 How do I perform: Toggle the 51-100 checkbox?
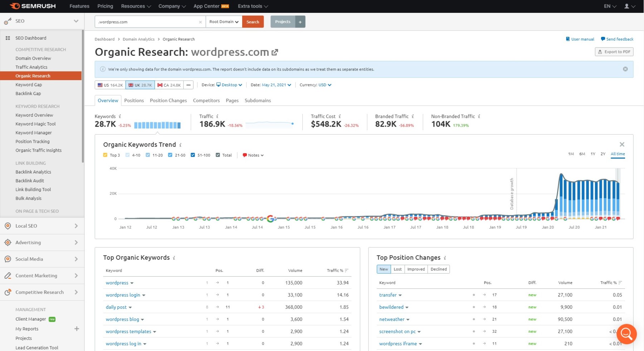pos(193,155)
